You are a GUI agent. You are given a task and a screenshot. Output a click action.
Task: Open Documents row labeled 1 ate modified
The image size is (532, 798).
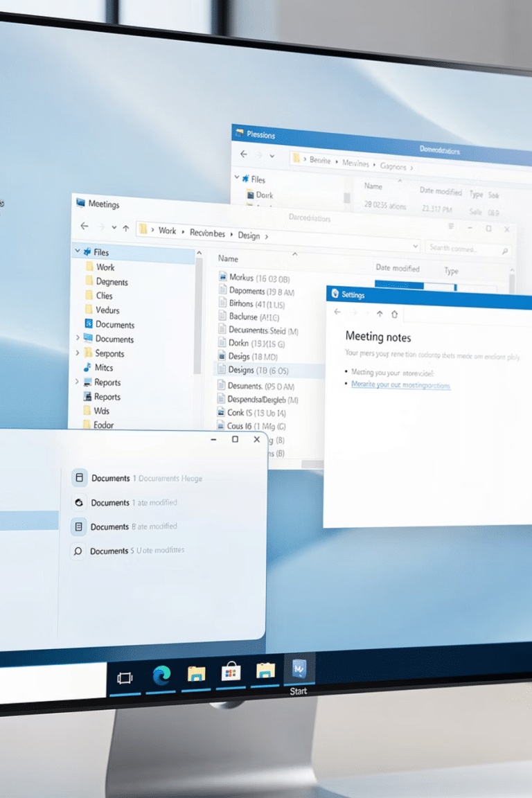pos(124,502)
